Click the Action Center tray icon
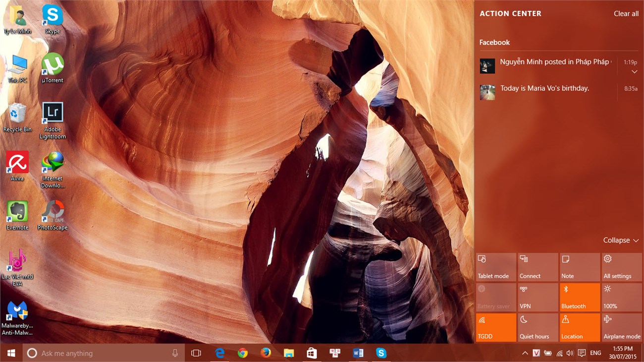The image size is (644, 362). (582, 353)
